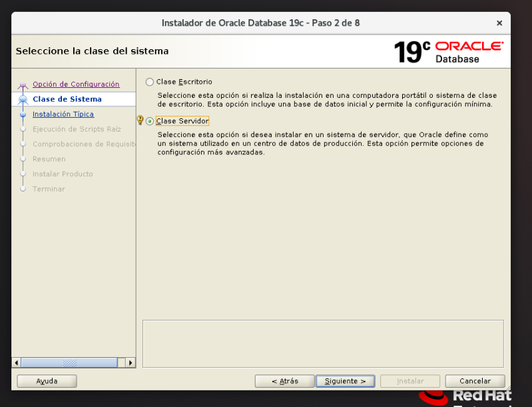The height and width of the screenshot is (407, 532).
Task: Close the Oracle installer window
Action: (x=499, y=23)
